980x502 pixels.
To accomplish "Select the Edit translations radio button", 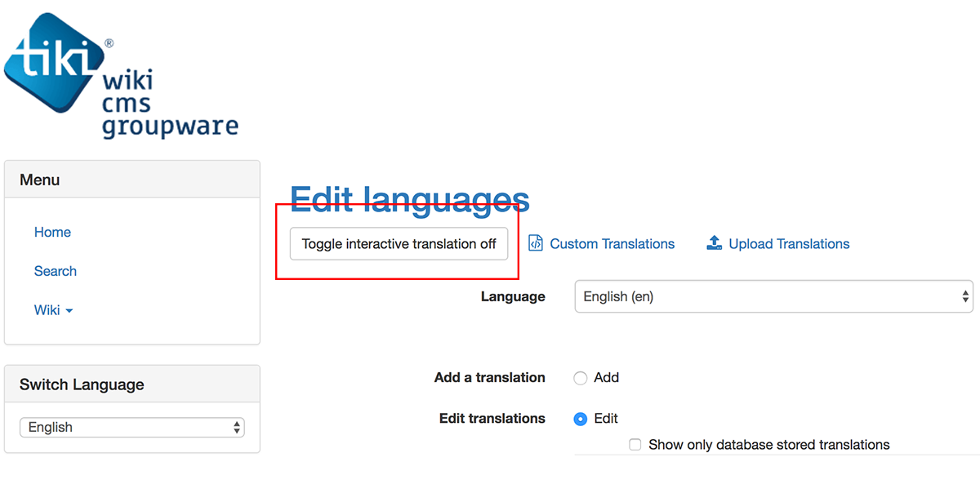I will click(581, 419).
